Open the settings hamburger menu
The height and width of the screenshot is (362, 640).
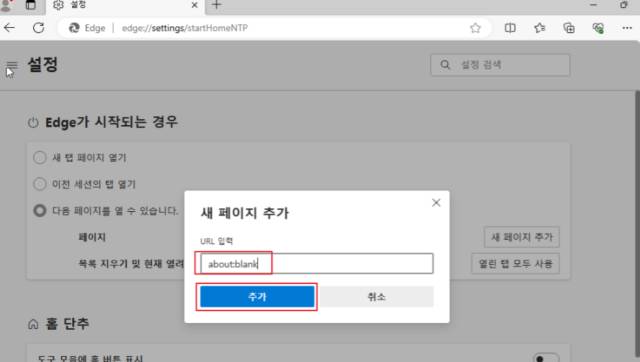[12, 65]
